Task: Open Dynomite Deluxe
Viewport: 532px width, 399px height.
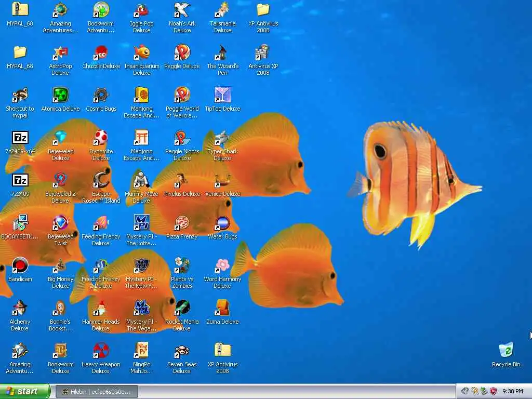Action: point(101,146)
